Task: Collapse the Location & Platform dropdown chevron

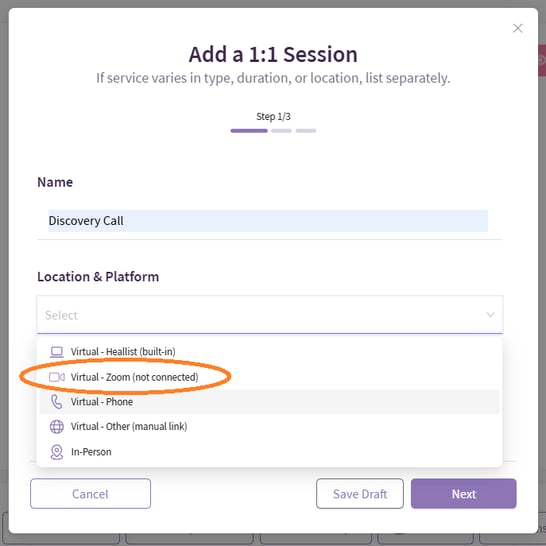Action: coord(490,315)
